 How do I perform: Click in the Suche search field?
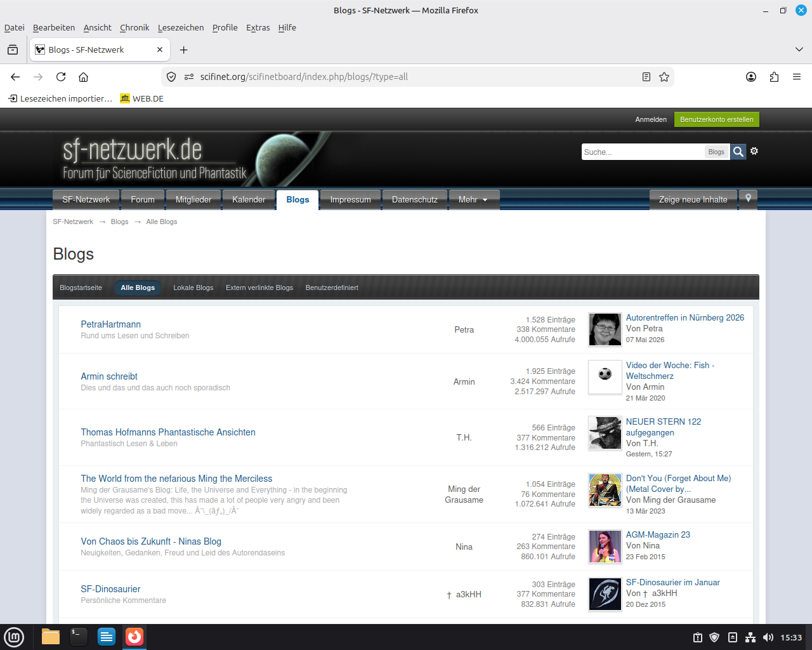[x=643, y=152]
